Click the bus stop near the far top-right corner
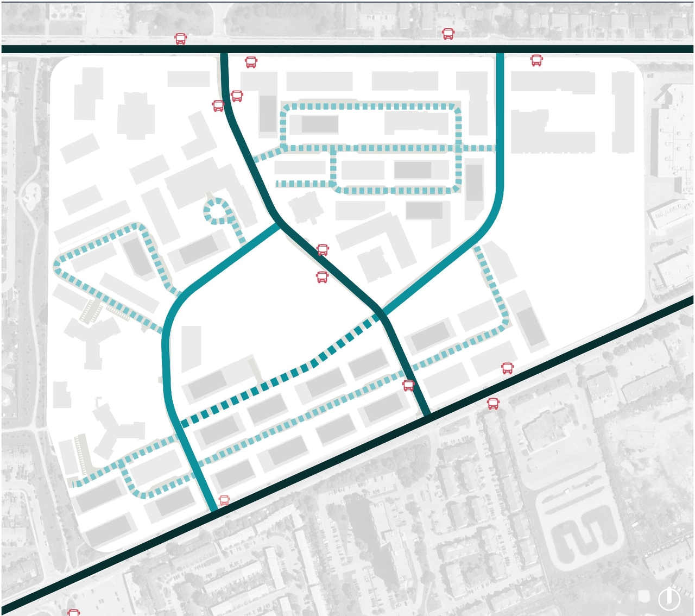This screenshot has height=616, width=695. pos(536,60)
